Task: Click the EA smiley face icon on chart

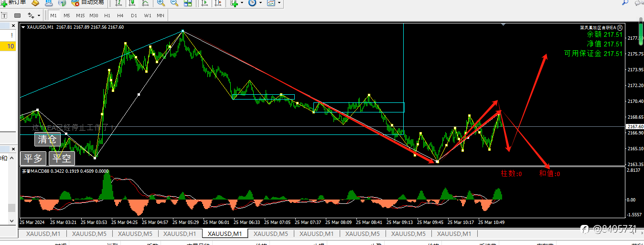Action: click(x=620, y=27)
